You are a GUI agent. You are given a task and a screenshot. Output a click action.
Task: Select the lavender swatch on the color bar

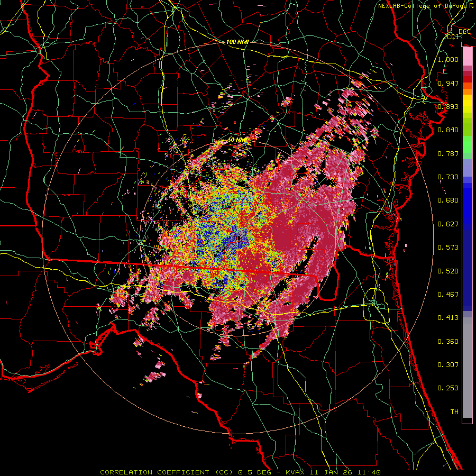467,168
